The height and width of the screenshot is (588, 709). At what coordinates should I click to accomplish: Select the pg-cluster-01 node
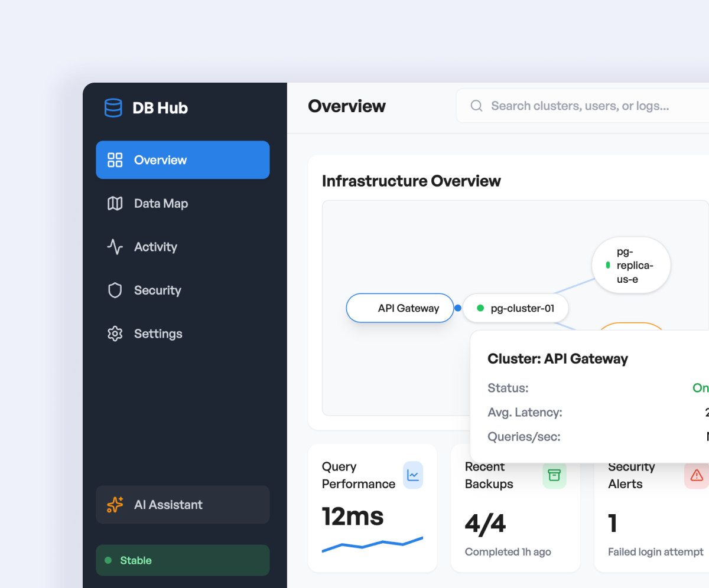[x=516, y=308]
